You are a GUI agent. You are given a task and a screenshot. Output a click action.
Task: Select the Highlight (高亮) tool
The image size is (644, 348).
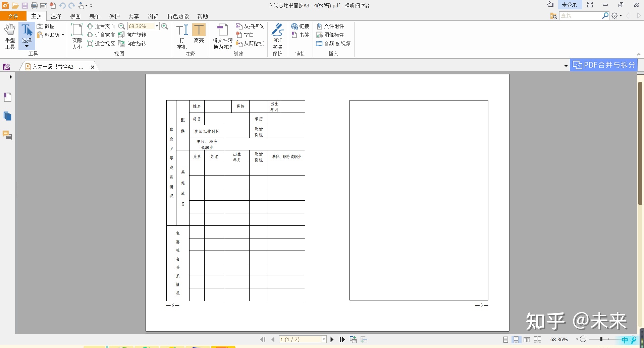pos(199,33)
